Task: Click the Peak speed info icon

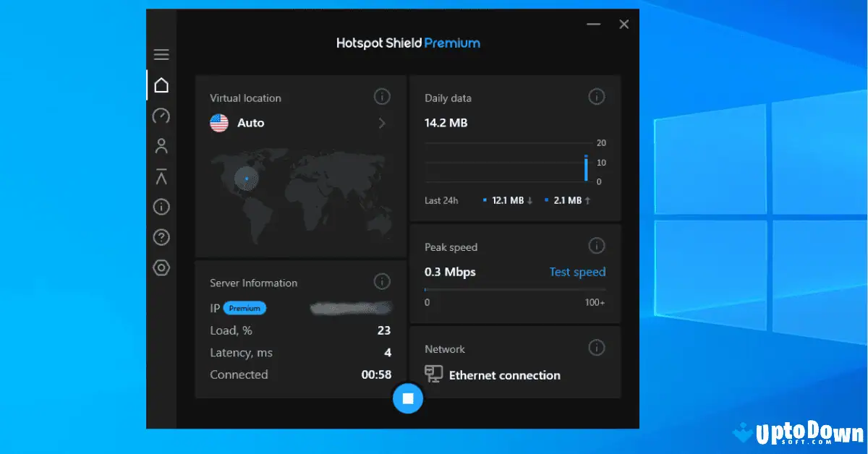Action: tap(597, 245)
